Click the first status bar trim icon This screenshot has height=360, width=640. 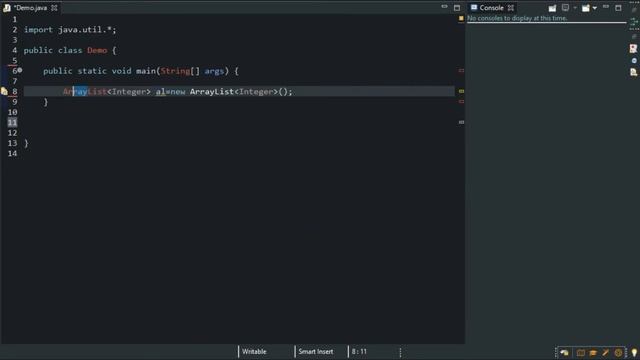564,352
